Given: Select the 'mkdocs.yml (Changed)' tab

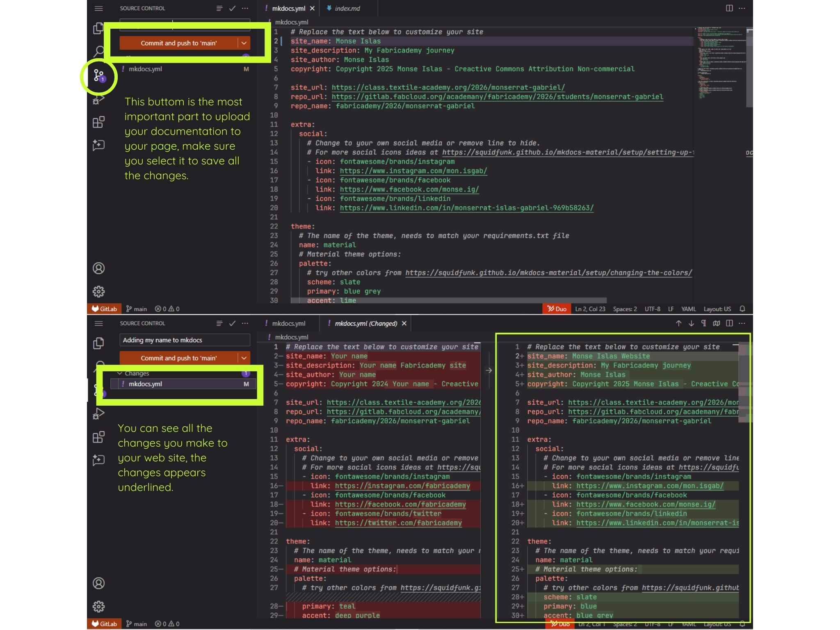Looking at the screenshot, I should [365, 324].
